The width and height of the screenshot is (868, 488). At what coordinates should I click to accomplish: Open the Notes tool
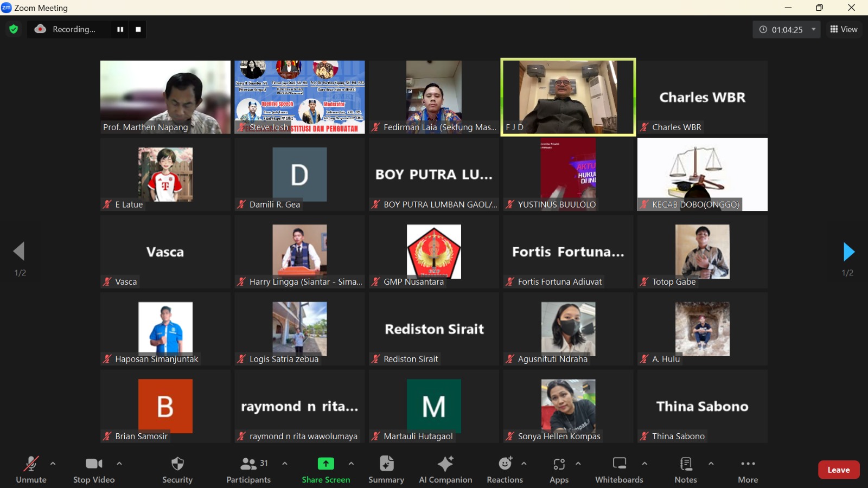coord(686,470)
